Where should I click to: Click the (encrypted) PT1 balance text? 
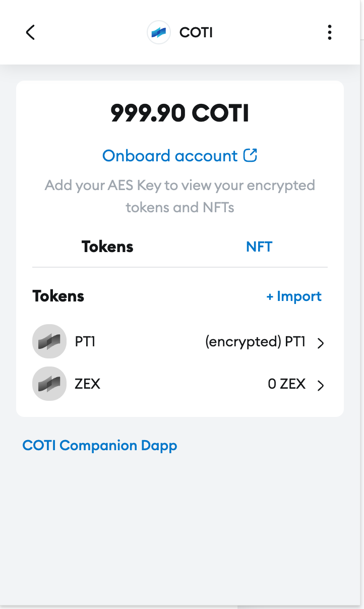255,342
